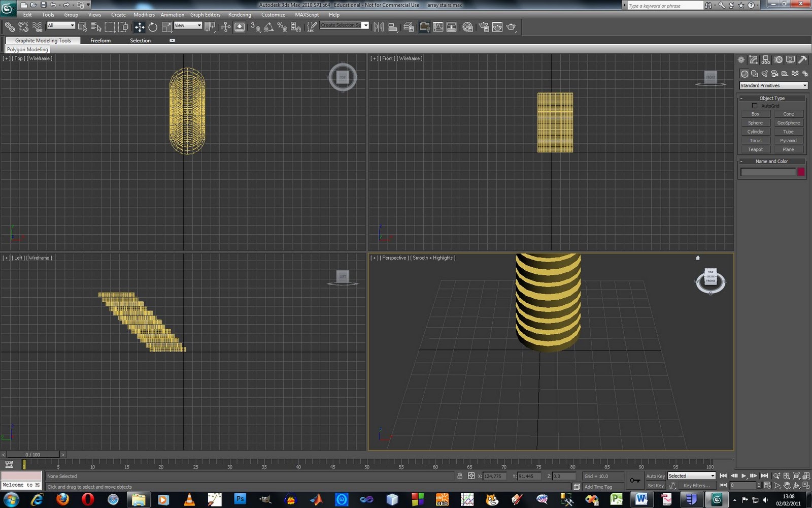Open the Layer Manager
The image size is (812, 508).
click(409, 27)
